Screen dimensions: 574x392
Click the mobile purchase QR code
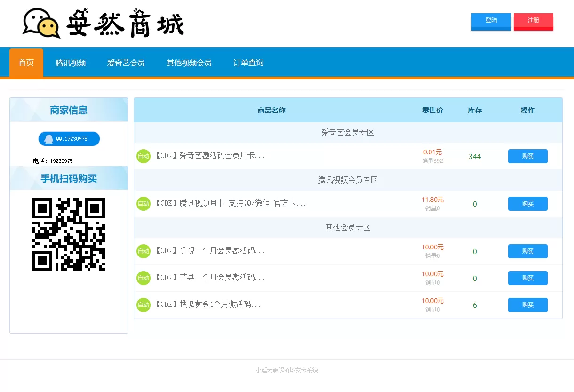(68, 234)
